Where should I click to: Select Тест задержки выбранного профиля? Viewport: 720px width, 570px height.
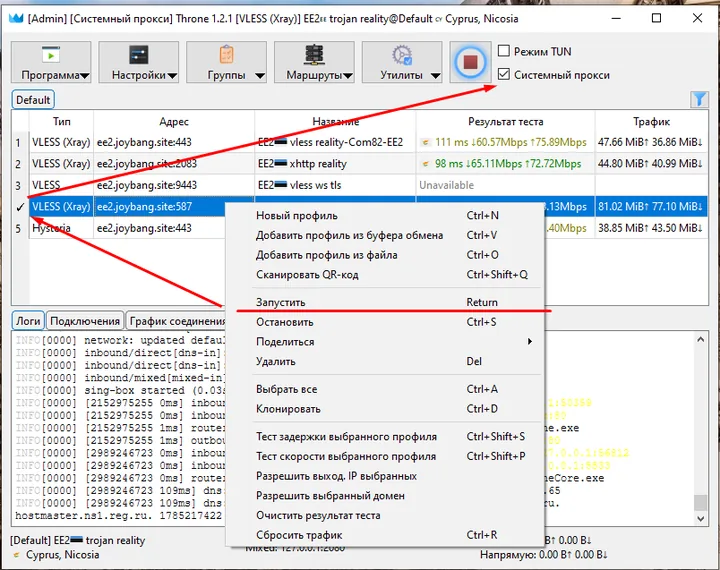coord(385,437)
